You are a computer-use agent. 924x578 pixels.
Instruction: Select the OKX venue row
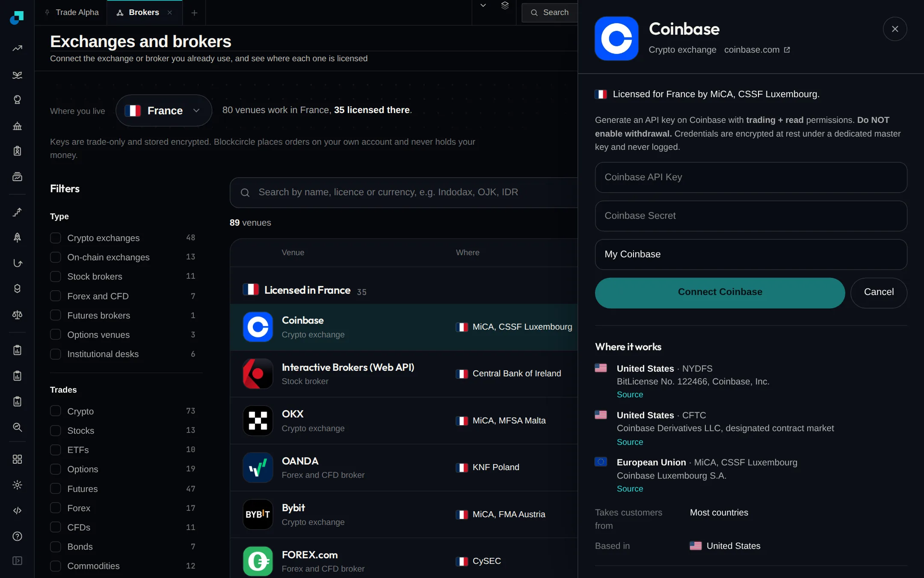(404, 421)
